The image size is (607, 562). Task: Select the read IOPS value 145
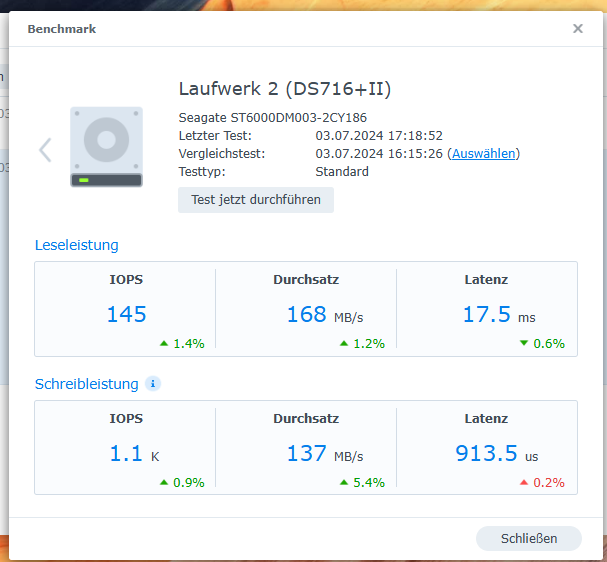(127, 314)
